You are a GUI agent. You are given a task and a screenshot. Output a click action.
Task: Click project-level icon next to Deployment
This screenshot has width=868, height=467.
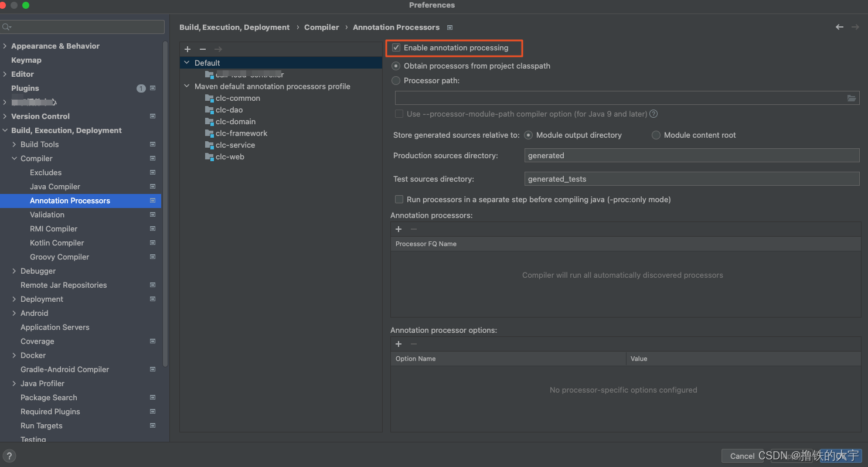click(x=152, y=299)
